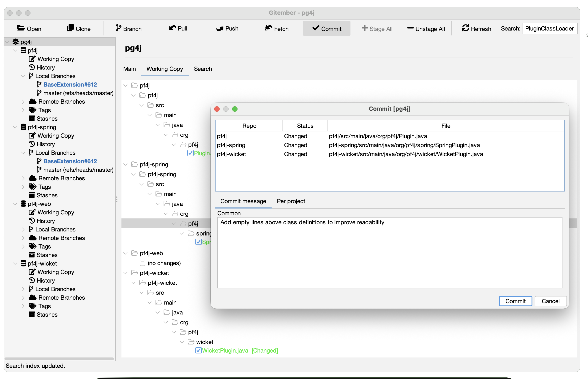The image size is (588, 379).
Task: Sort by the File column header
Action: tap(446, 126)
